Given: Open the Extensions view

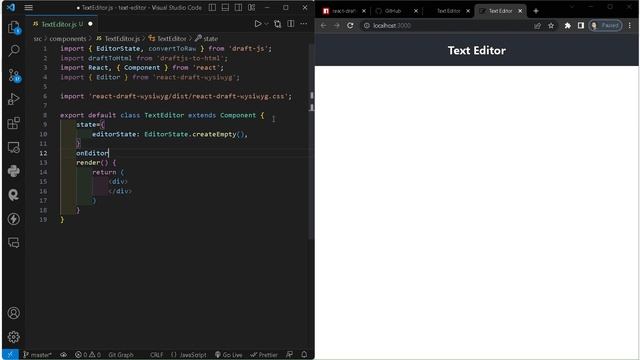Looking at the screenshot, I should pyautogui.click(x=14, y=123).
